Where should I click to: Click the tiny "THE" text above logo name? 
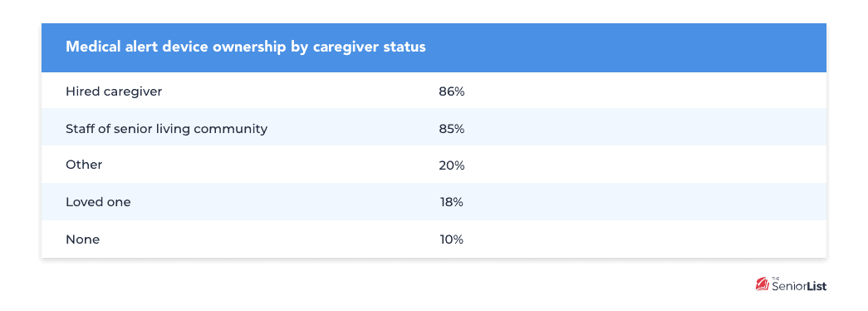pyautogui.click(x=776, y=279)
